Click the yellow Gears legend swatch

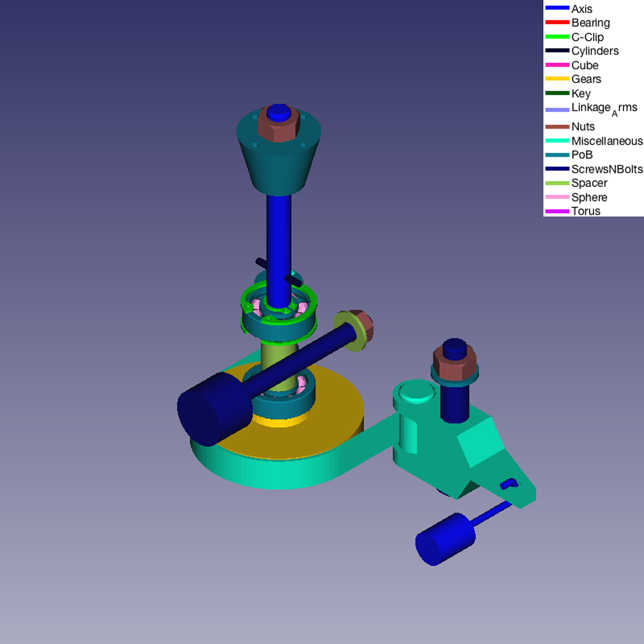click(557, 79)
